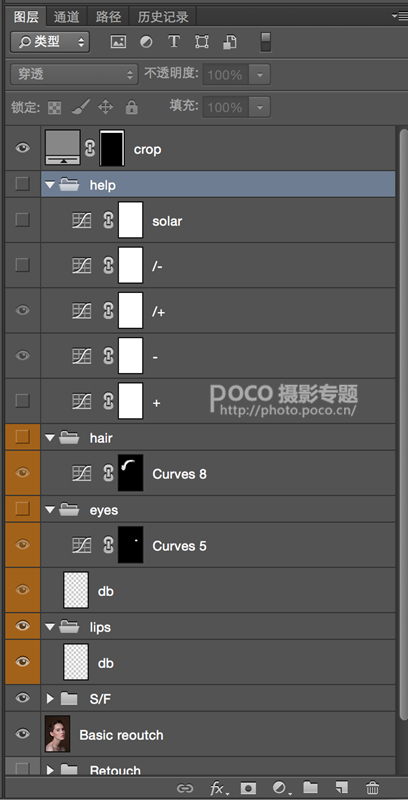Click the delete layer trash icon
The height and width of the screenshot is (800, 408).
tap(373, 788)
